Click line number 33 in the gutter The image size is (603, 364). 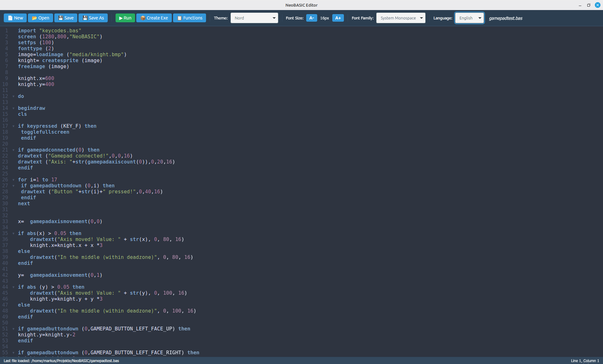click(5, 222)
